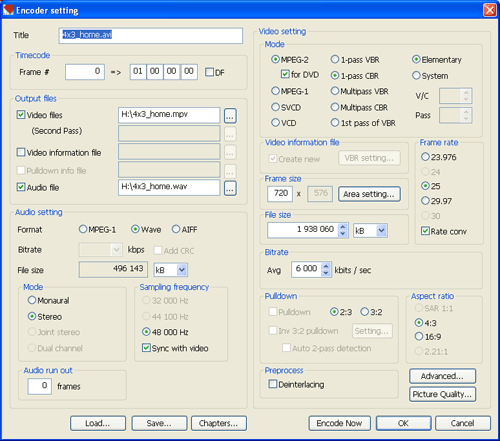Open the audio file size unit dropdown
Image resolution: width=500 pixels, height=441 pixels.
[x=182, y=270]
